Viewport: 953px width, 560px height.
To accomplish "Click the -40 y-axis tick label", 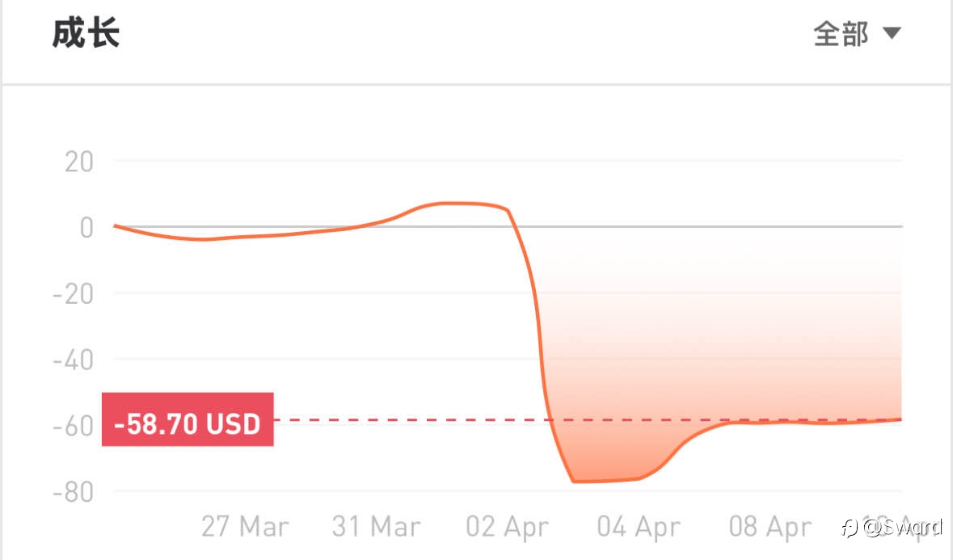I will (x=73, y=360).
